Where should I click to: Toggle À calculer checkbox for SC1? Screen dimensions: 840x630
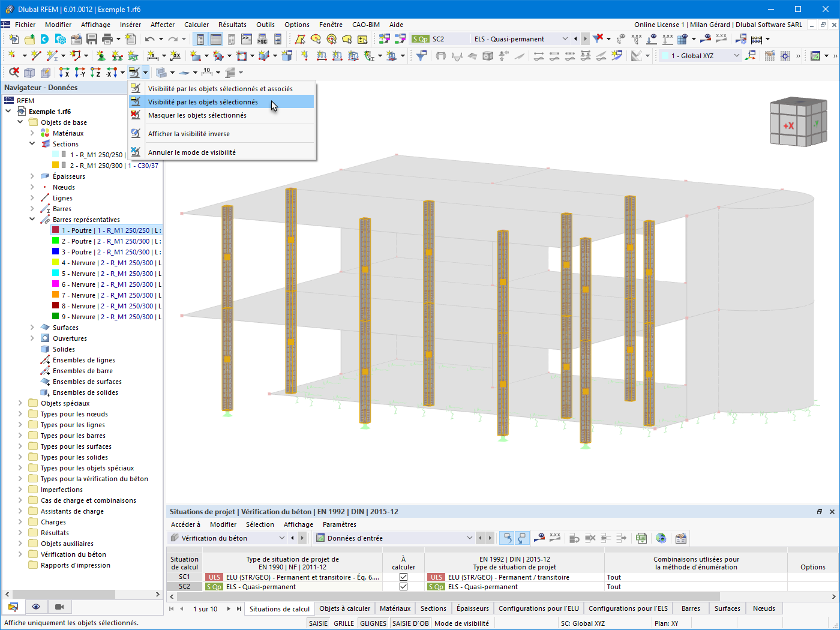click(x=403, y=577)
